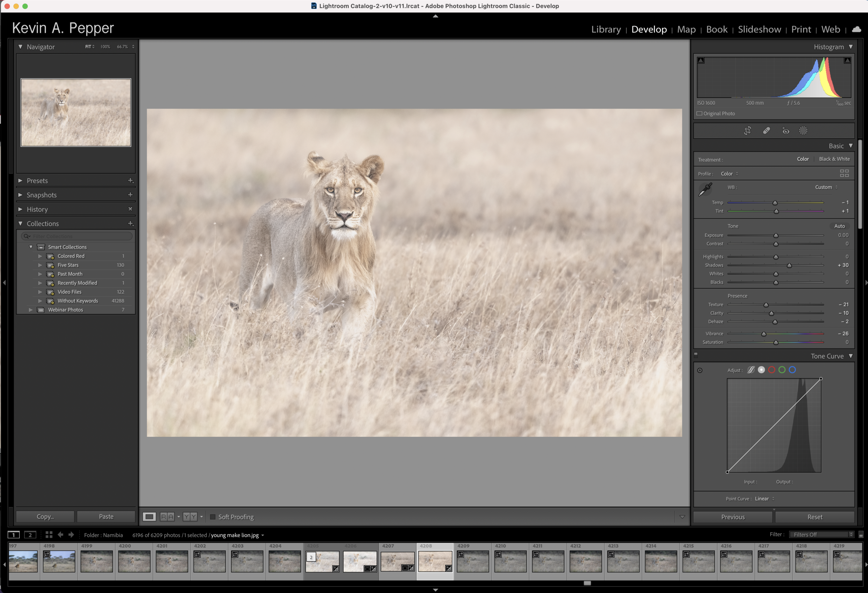Select the Red Eye Correction tool
This screenshot has width=868, height=593.
(785, 130)
